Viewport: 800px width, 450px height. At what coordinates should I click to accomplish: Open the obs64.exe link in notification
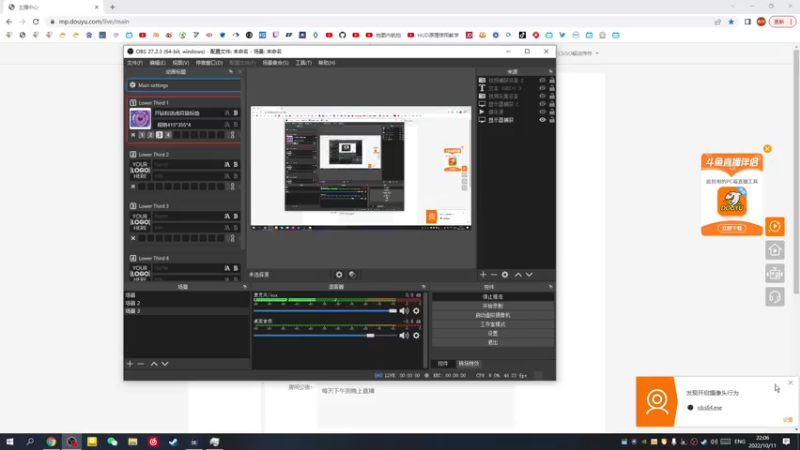click(x=709, y=408)
